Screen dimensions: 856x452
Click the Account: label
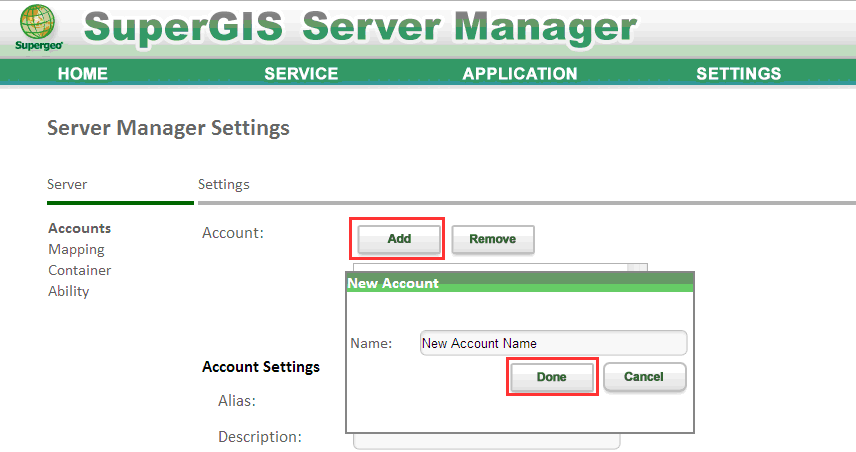(233, 233)
